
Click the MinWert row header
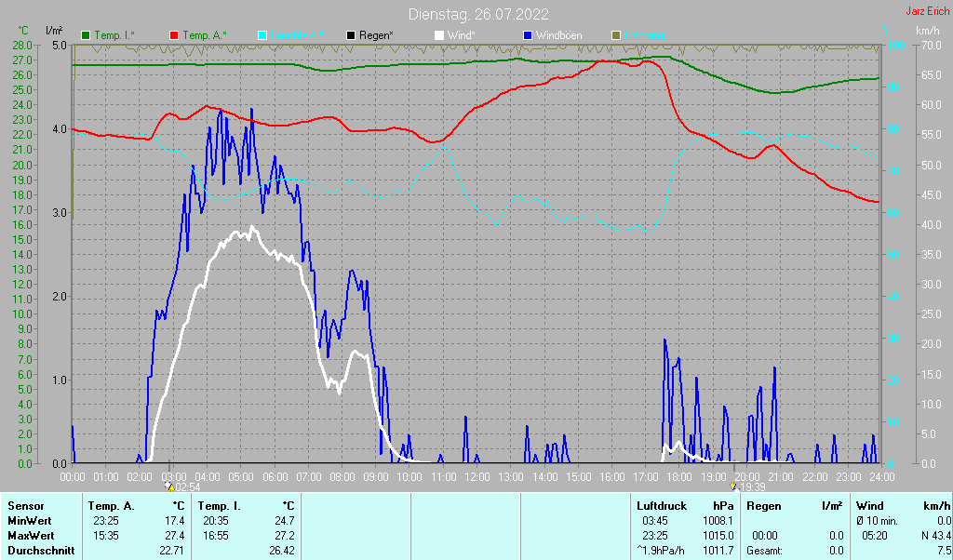tap(30, 521)
